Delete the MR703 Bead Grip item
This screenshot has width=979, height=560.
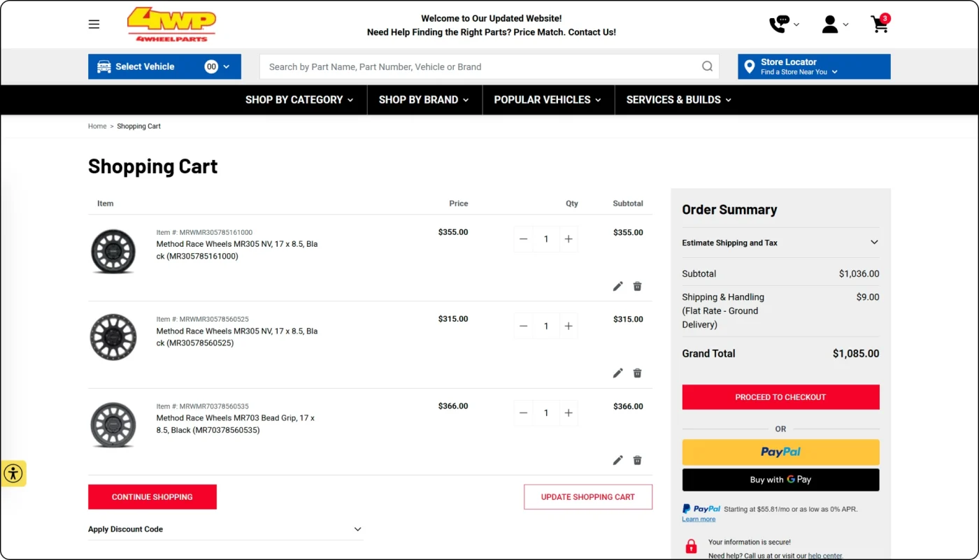pos(637,460)
